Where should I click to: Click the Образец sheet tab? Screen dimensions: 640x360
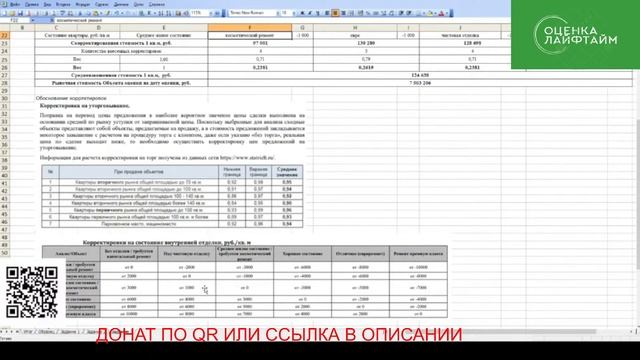46,332
